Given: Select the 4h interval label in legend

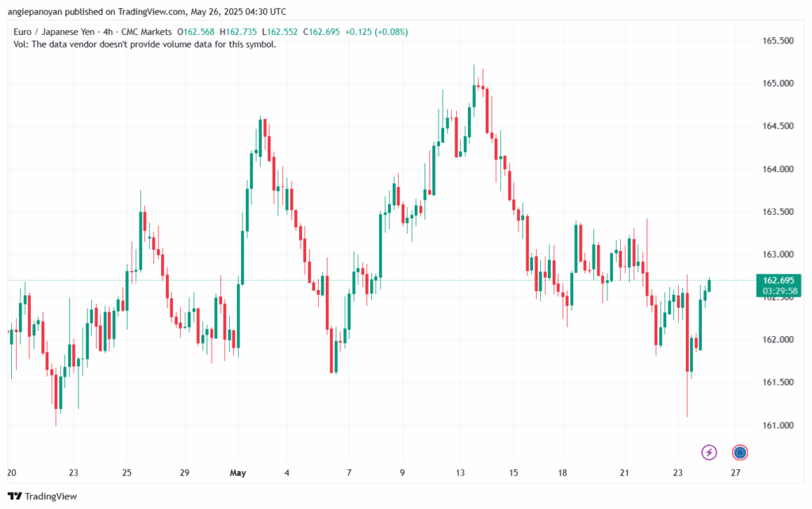Looking at the screenshot, I should point(109,32).
